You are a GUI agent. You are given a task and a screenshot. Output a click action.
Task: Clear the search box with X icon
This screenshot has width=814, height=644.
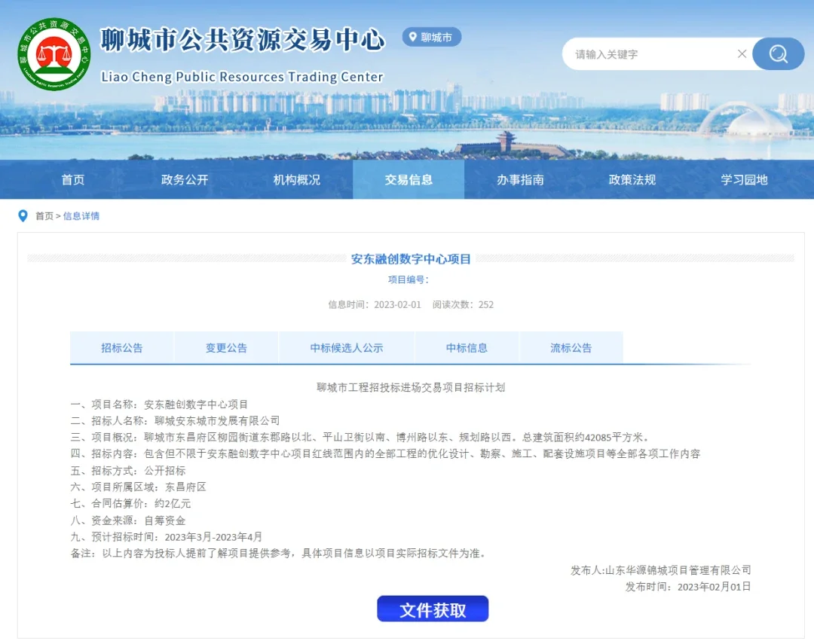tap(742, 54)
